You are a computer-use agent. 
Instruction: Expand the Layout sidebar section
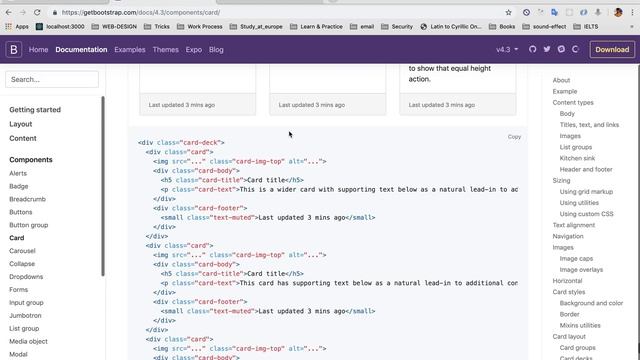pos(21,124)
